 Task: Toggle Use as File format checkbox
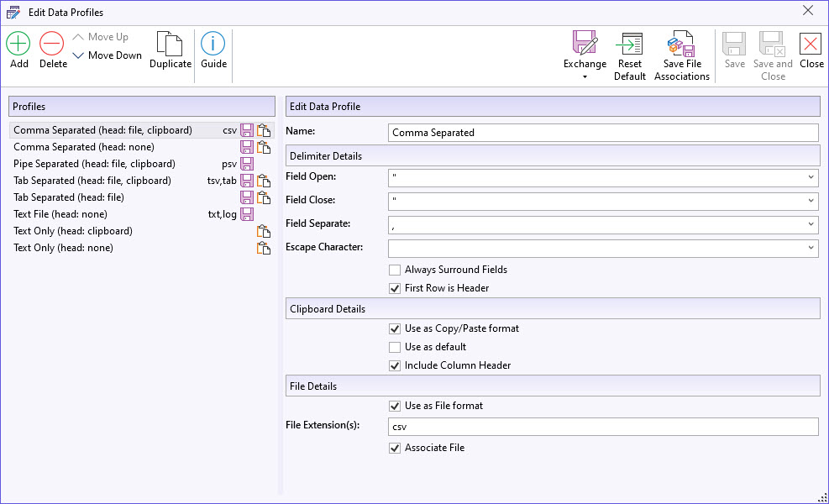[x=395, y=406]
